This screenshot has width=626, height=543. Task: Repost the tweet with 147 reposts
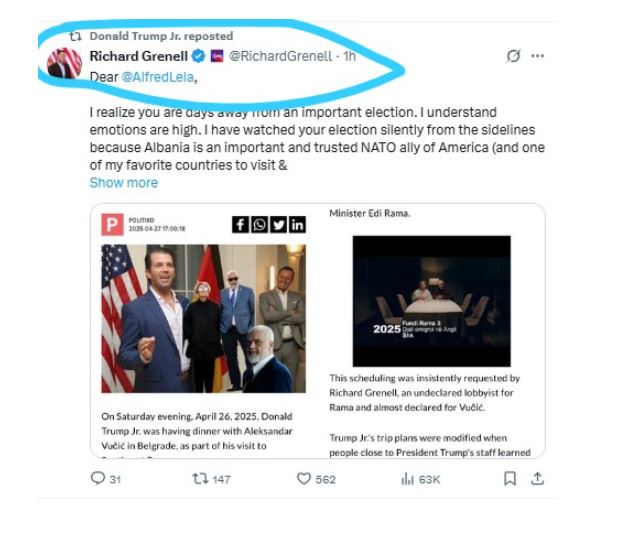[x=199, y=479]
